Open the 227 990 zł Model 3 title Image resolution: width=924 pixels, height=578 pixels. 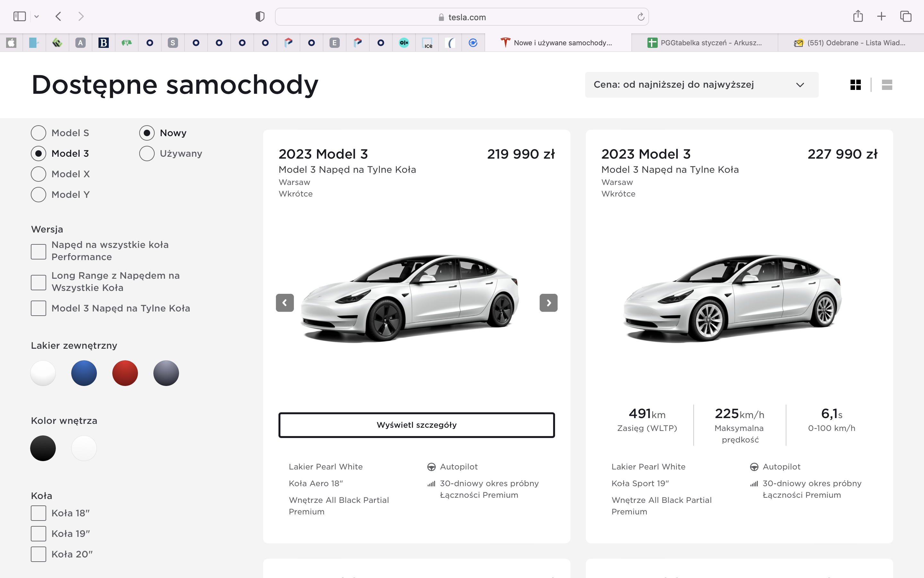click(x=646, y=154)
